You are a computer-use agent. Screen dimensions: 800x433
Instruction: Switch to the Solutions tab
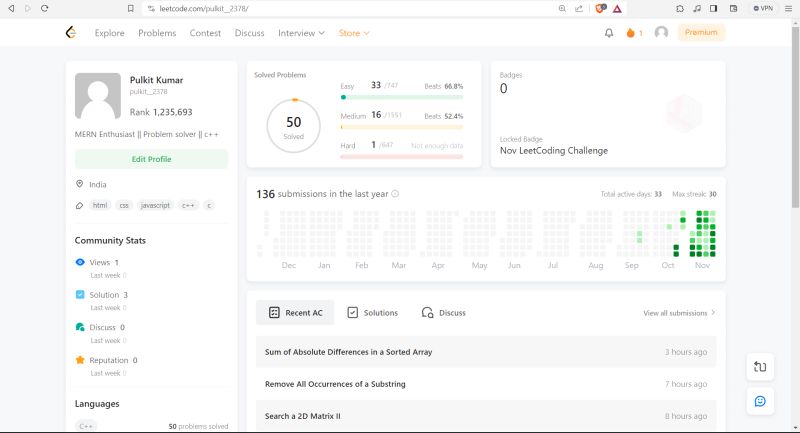click(372, 313)
